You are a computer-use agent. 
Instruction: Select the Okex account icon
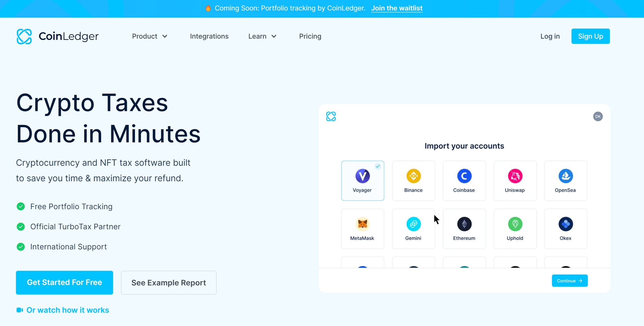[x=566, y=224]
